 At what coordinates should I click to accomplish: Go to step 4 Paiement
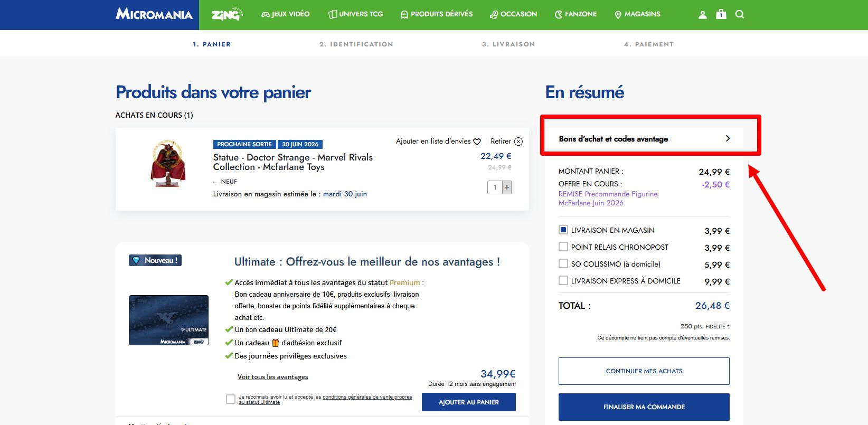pos(649,44)
